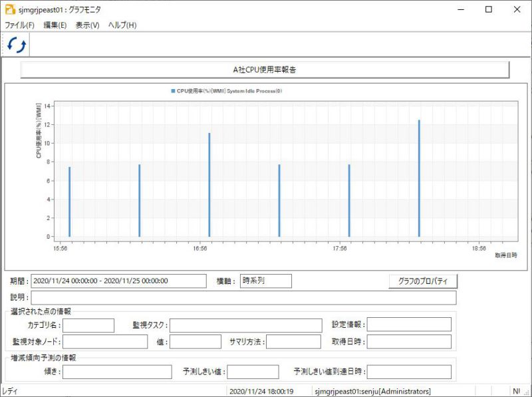
Task: Click the 取得日時 field
Action: coord(409,342)
